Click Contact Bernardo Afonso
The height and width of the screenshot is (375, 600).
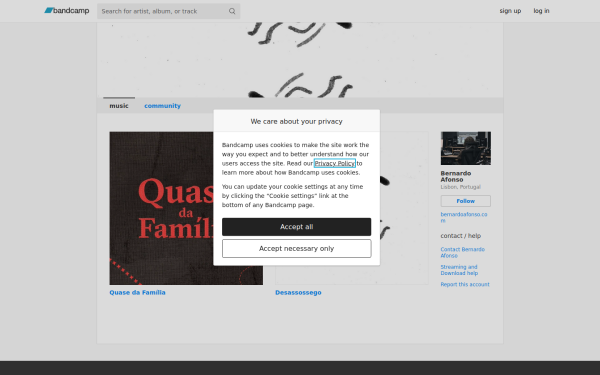coord(463,252)
